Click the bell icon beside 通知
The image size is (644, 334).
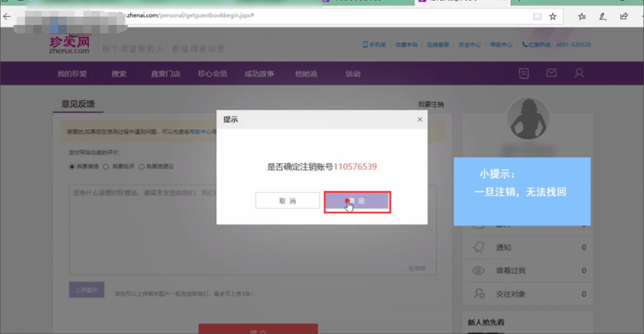[478, 247]
